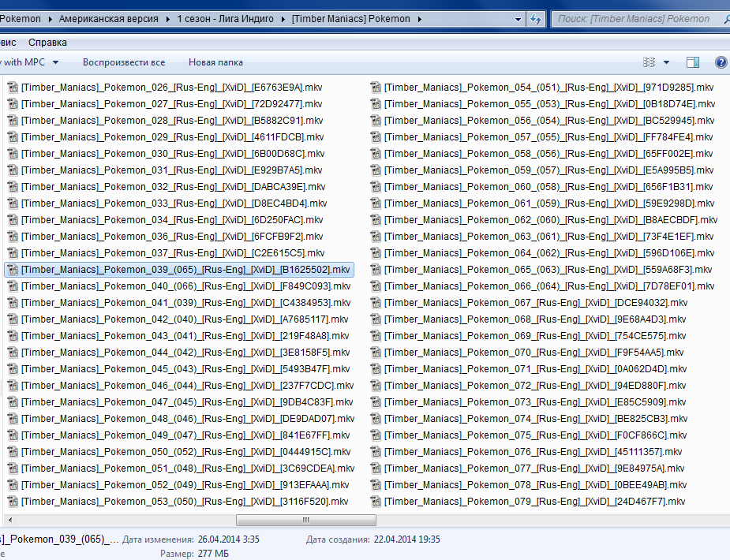Select file Pokemon_058_(056) [65FF002E].mkv
This screenshot has width=730, height=560.
(x=548, y=154)
